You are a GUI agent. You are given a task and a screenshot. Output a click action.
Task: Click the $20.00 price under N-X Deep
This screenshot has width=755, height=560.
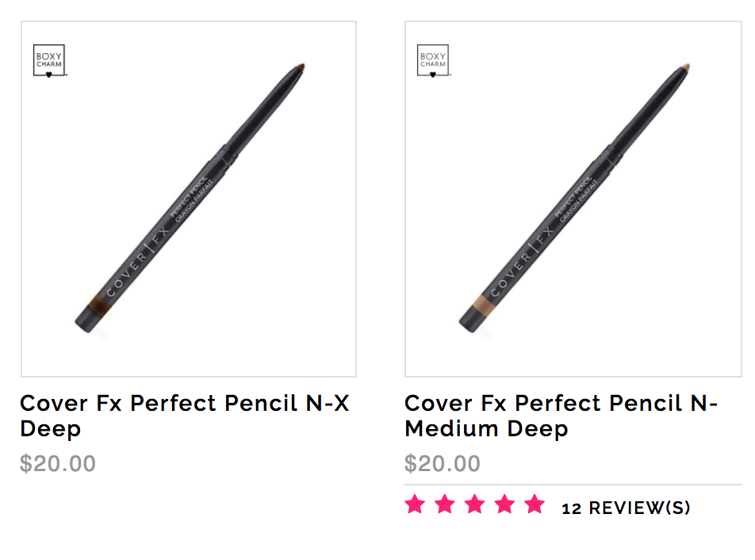(58, 463)
